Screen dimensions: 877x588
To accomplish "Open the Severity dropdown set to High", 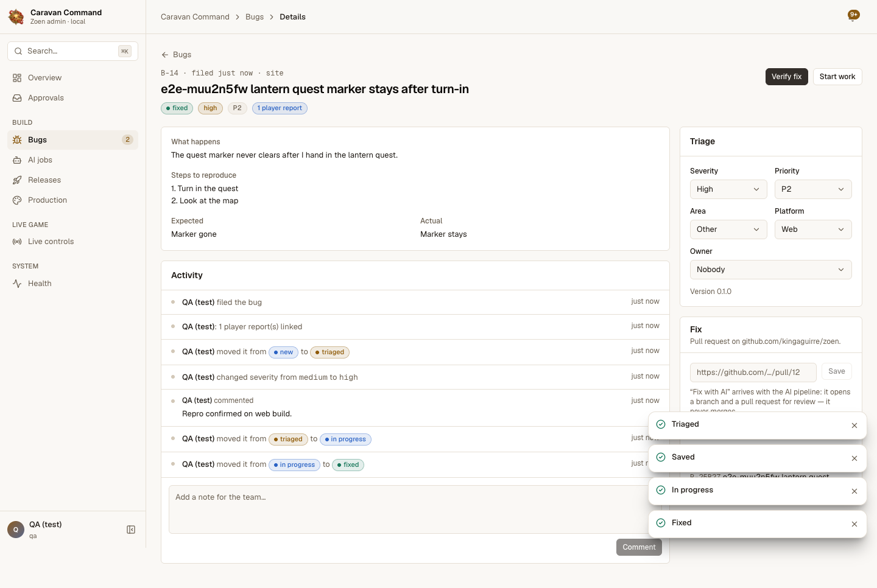I will click(x=728, y=189).
